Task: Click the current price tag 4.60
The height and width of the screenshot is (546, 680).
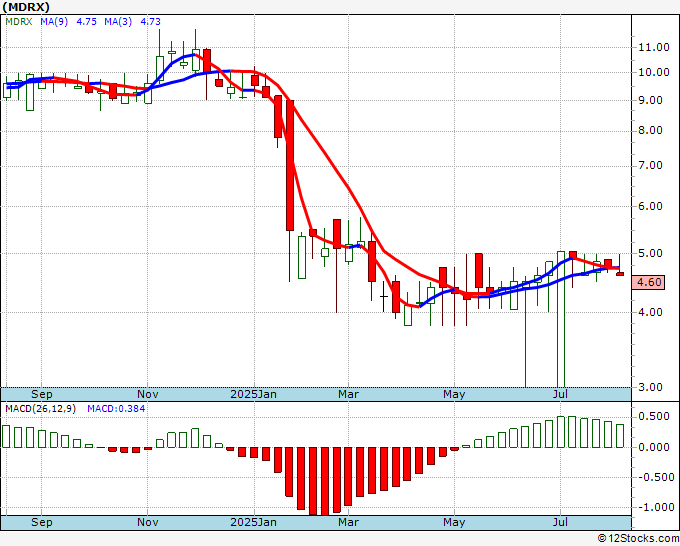Action: pos(649,282)
